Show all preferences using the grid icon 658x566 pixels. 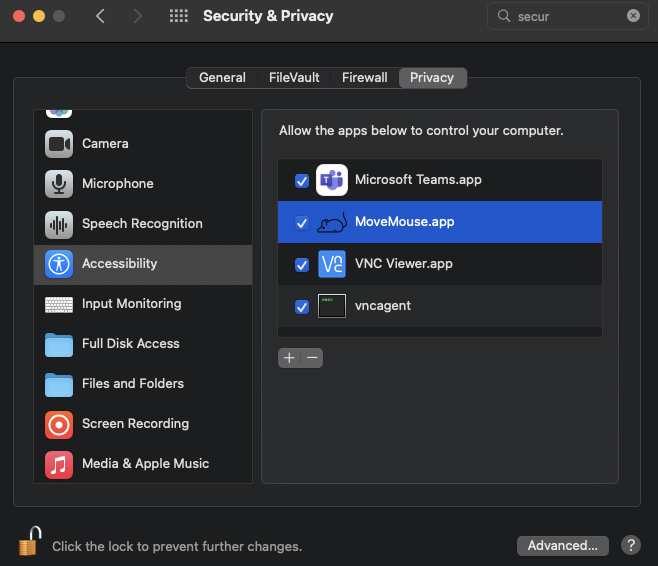[x=179, y=16]
